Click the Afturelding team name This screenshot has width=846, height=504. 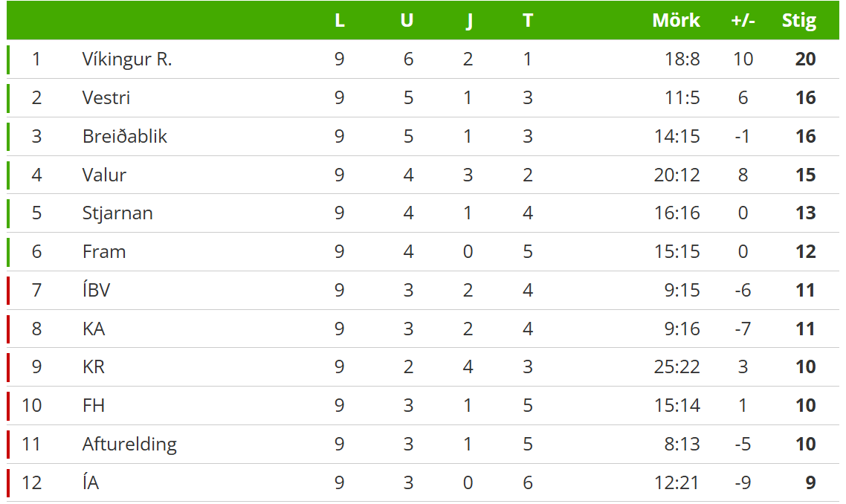pos(129,445)
